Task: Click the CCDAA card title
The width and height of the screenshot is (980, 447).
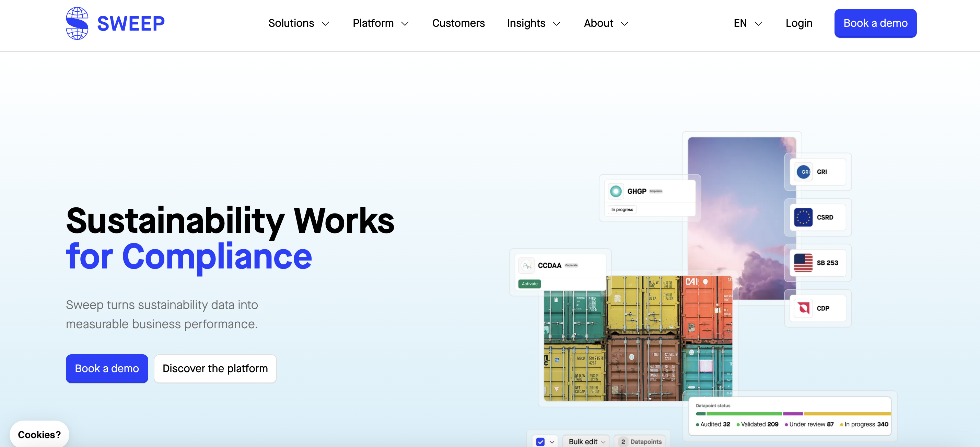Action: point(549,265)
